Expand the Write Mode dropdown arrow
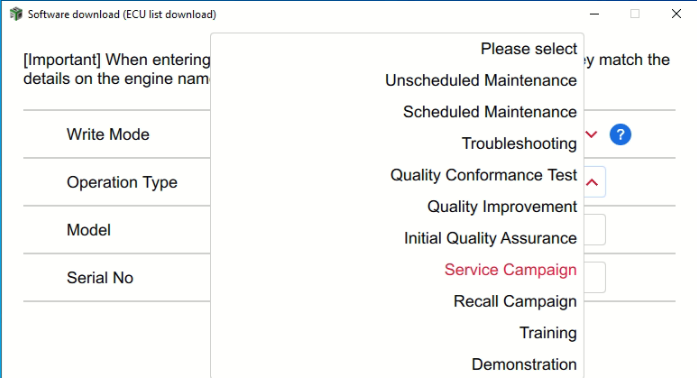The image size is (697, 378). [x=592, y=134]
